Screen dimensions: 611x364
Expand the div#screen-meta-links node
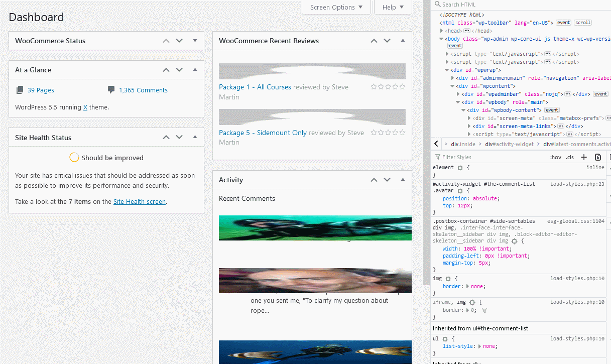(469, 126)
